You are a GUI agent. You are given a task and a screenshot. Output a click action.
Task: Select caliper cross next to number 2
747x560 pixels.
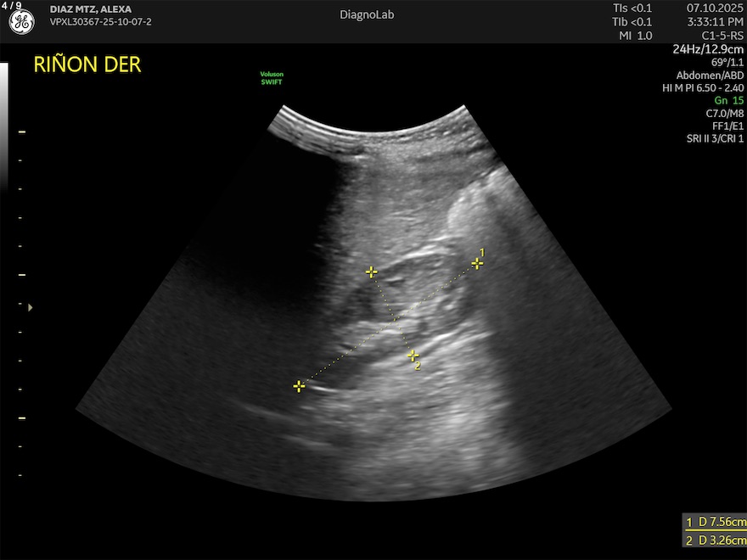413,356
